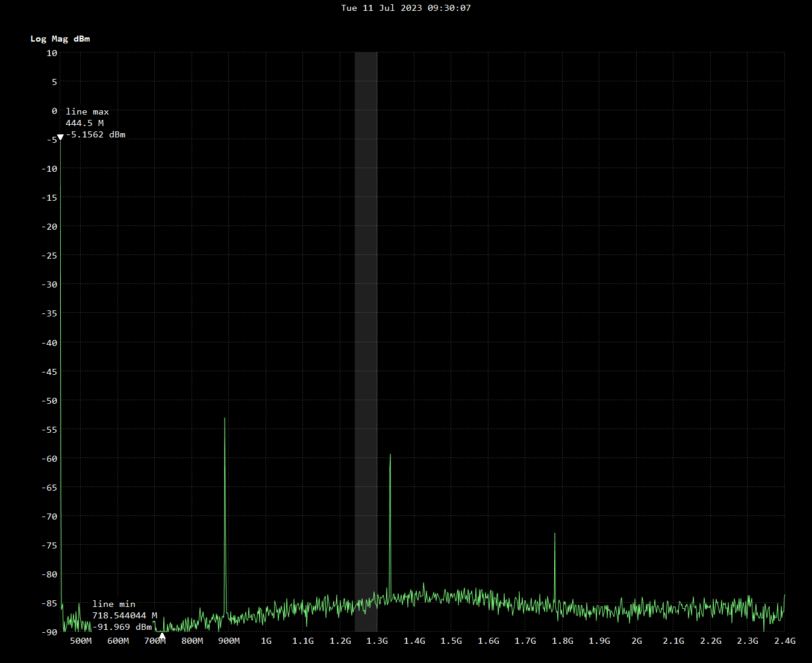
Task: Click the 1G frequency axis label
Action: [x=266, y=641]
